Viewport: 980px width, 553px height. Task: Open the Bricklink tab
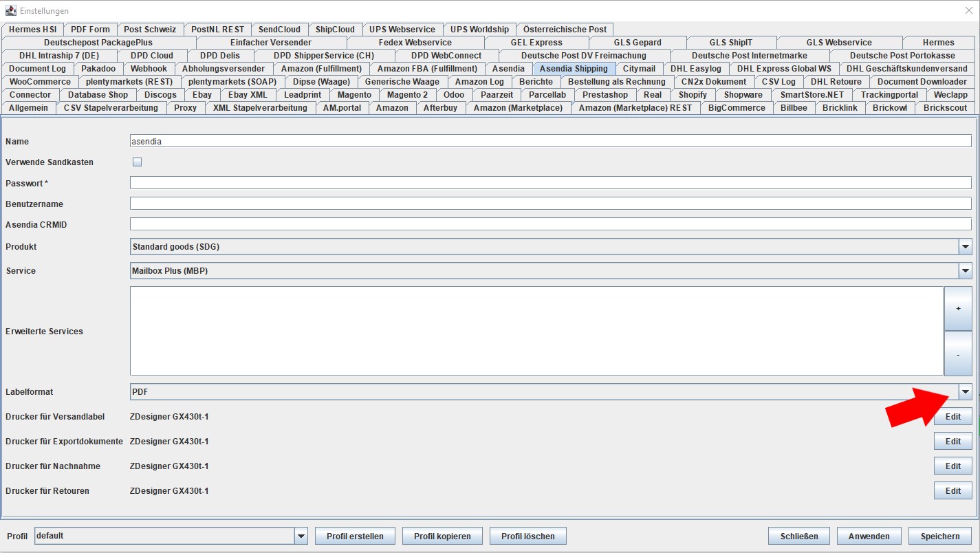840,108
